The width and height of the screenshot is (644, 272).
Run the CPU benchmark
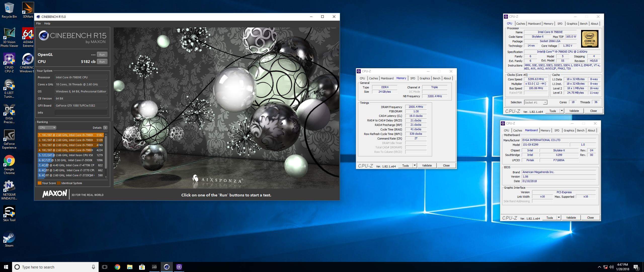point(102,62)
